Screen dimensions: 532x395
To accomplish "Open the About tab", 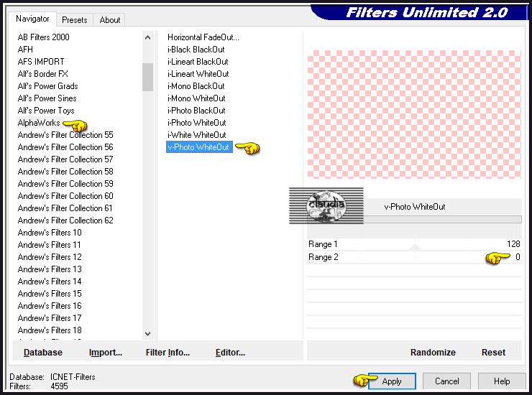I will pos(109,20).
